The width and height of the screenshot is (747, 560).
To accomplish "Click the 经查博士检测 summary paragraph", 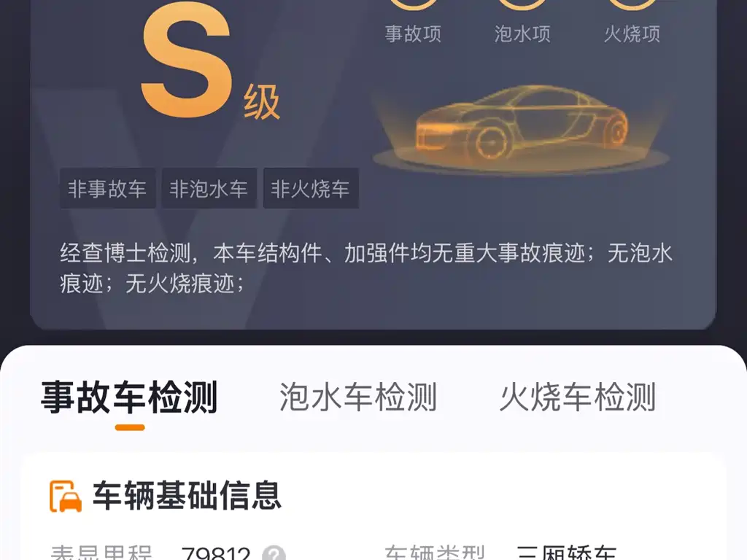I will click(366, 268).
